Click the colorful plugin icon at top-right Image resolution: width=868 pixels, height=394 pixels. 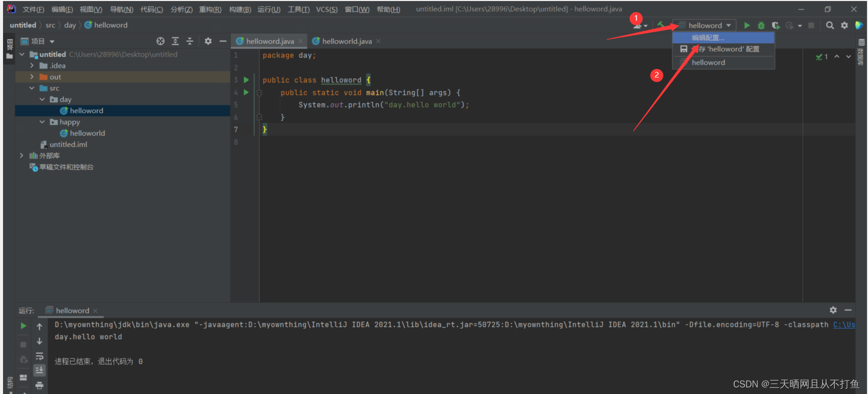(x=859, y=25)
